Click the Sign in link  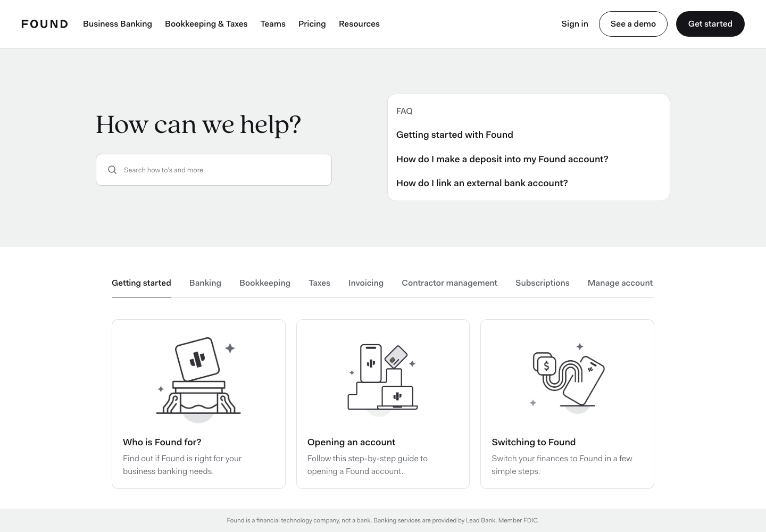pyautogui.click(x=575, y=24)
